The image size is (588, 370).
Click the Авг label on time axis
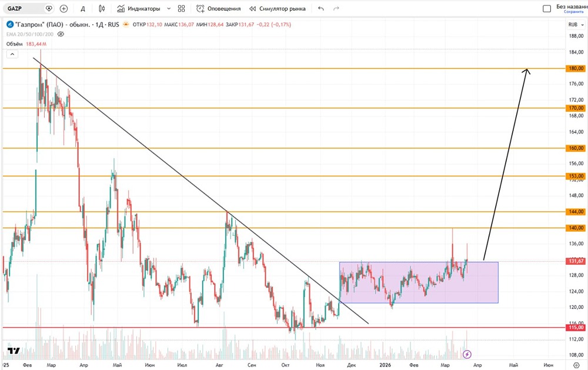tap(219, 365)
